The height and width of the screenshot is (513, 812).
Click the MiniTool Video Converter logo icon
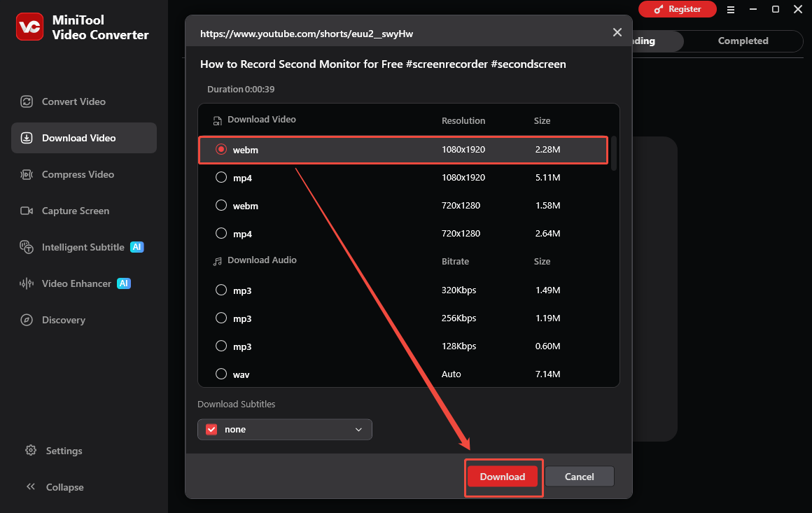point(29,27)
